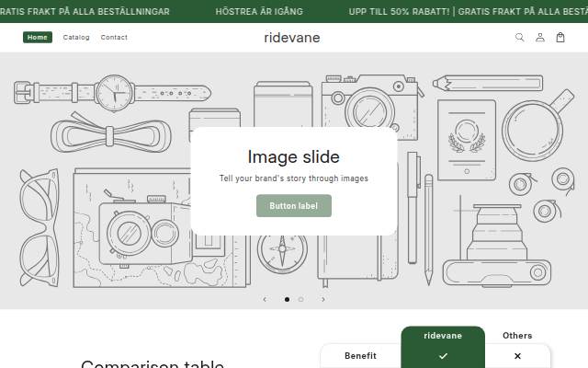Select the first slideshow dot
The image size is (588, 368).
pos(287,299)
